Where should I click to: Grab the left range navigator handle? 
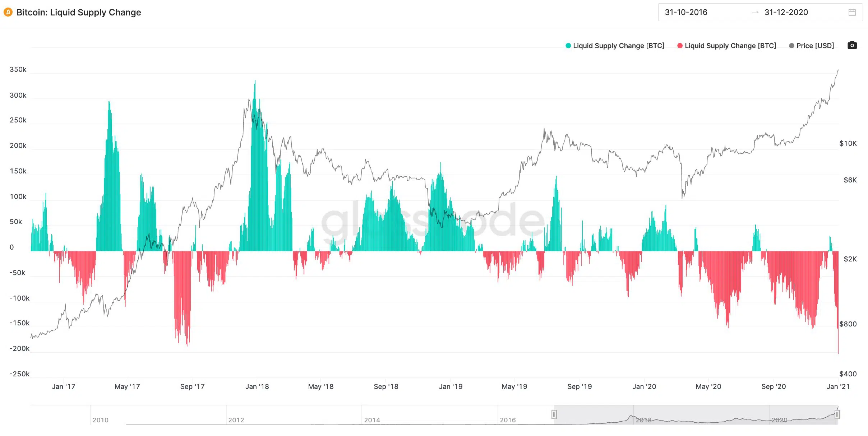click(554, 415)
